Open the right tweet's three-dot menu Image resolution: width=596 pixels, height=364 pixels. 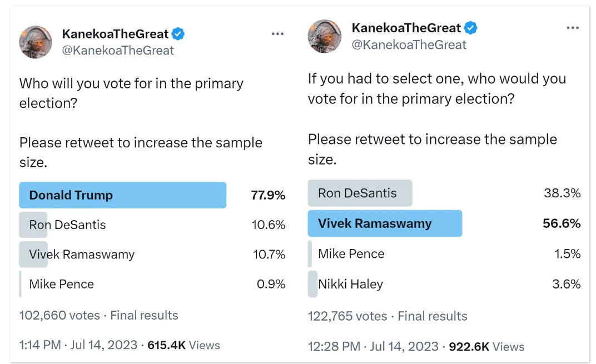(573, 28)
